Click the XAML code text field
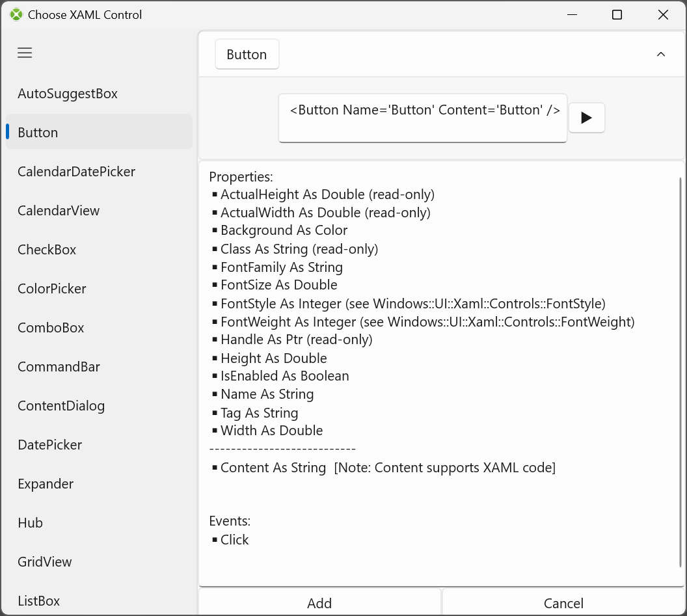 pyautogui.click(x=422, y=118)
